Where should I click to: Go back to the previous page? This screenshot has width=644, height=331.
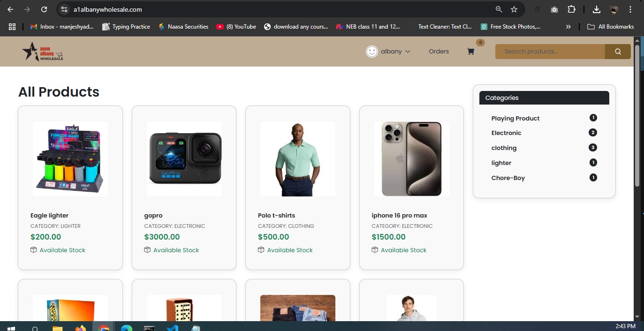click(x=10, y=9)
